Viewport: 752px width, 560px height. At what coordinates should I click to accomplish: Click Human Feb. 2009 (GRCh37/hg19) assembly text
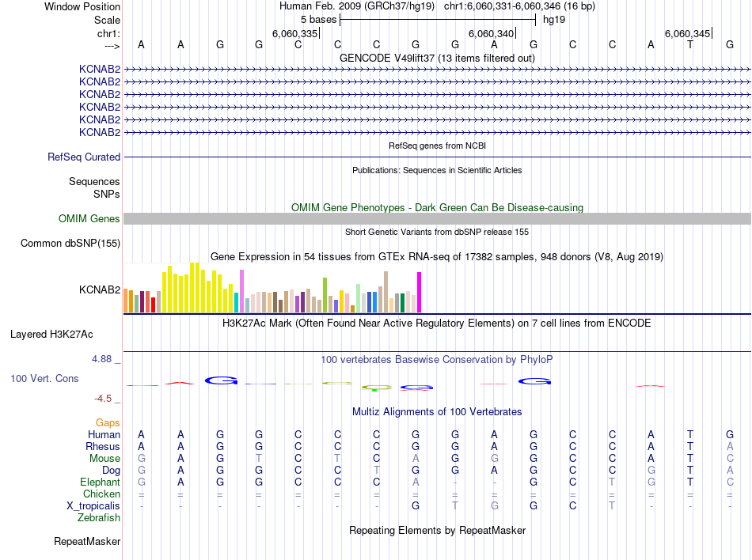coord(357,6)
